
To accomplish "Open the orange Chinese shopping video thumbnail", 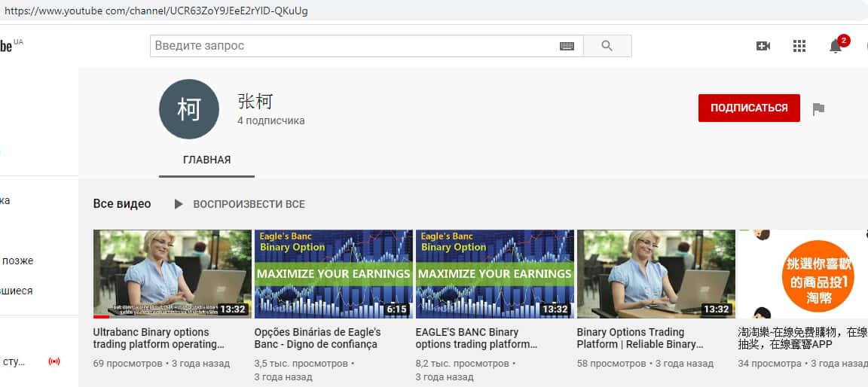I will pyautogui.click(x=803, y=274).
